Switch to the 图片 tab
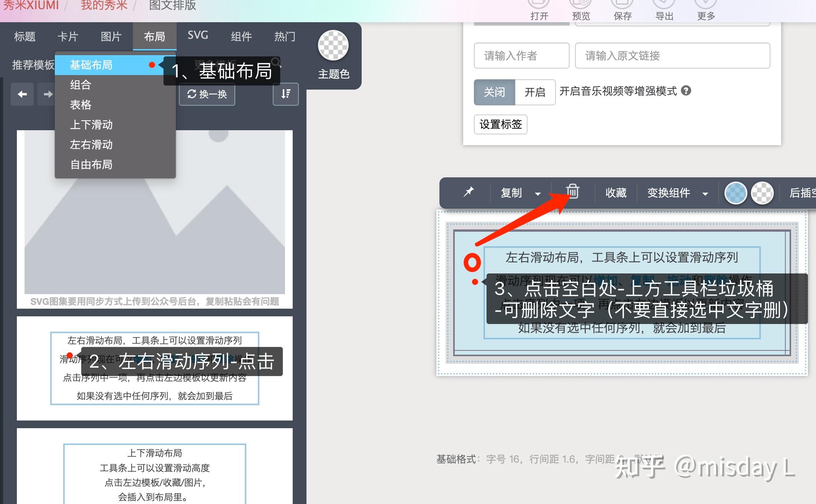The width and height of the screenshot is (816, 504). (111, 36)
